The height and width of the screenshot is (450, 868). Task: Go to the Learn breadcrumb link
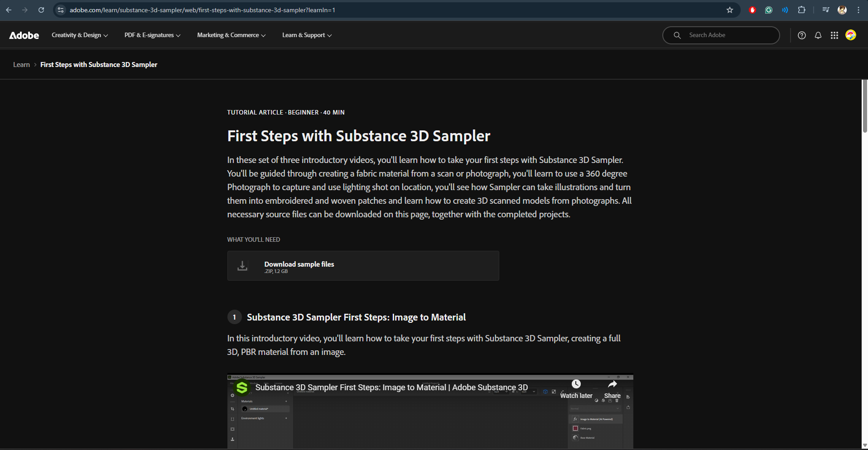click(x=21, y=65)
